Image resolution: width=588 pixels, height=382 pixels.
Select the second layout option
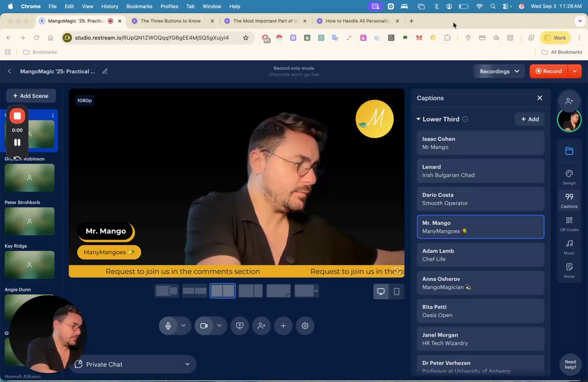point(194,291)
